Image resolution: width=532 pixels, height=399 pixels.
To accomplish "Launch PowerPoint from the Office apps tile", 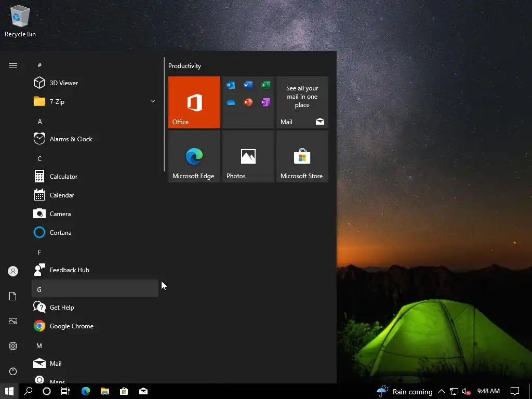I will [x=248, y=102].
